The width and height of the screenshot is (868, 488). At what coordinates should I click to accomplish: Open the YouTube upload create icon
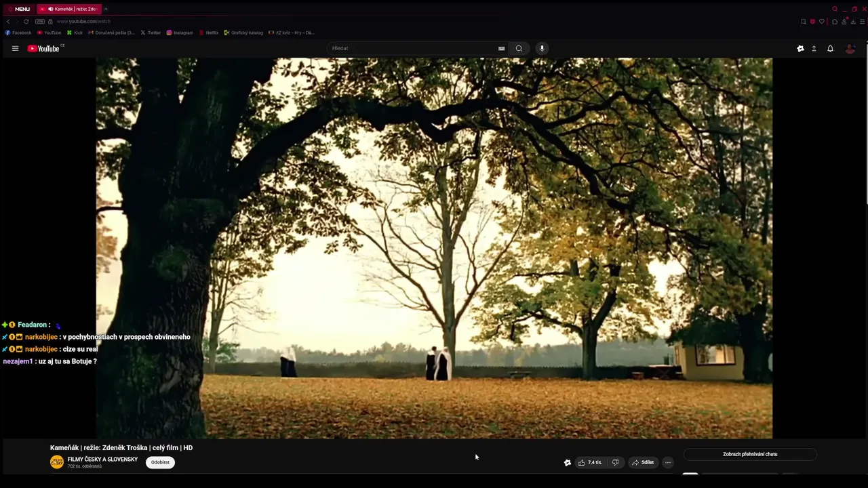(x=814, y=48)
